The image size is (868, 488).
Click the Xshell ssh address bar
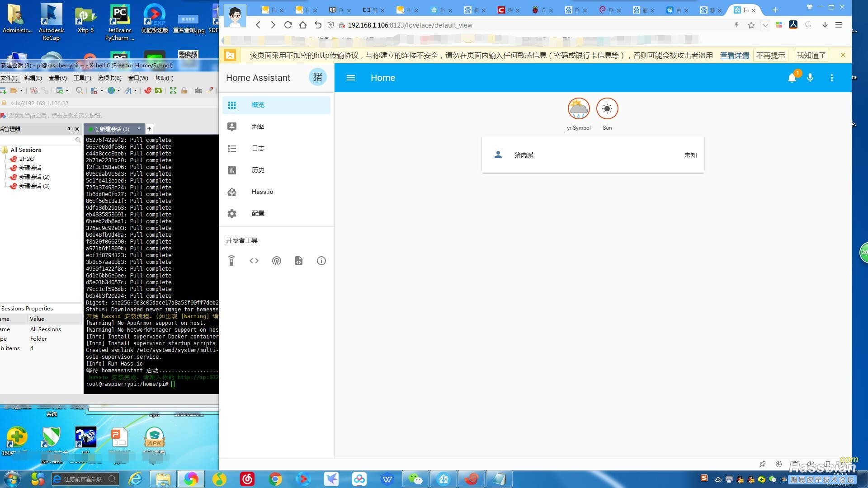pyautogui.click(x=108, y=103)
